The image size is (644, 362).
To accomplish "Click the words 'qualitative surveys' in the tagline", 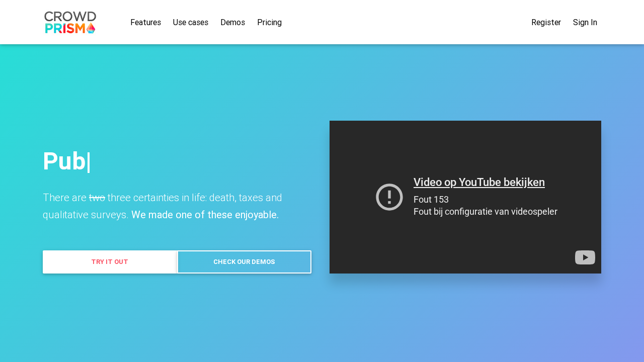I will pos(85,215).
